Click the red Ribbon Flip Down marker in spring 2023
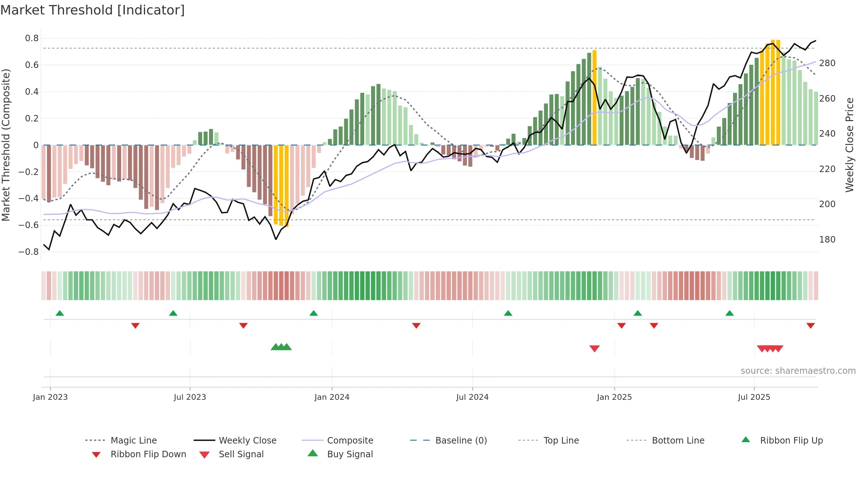Image resolution: width=868 pixels, height=488 pixels. [x=135, y=325]
